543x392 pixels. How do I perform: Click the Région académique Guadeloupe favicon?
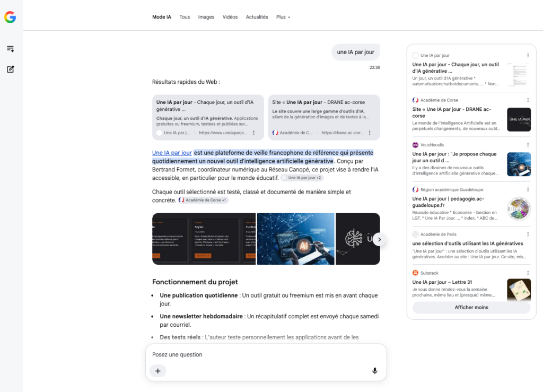(x=415, y=189)
